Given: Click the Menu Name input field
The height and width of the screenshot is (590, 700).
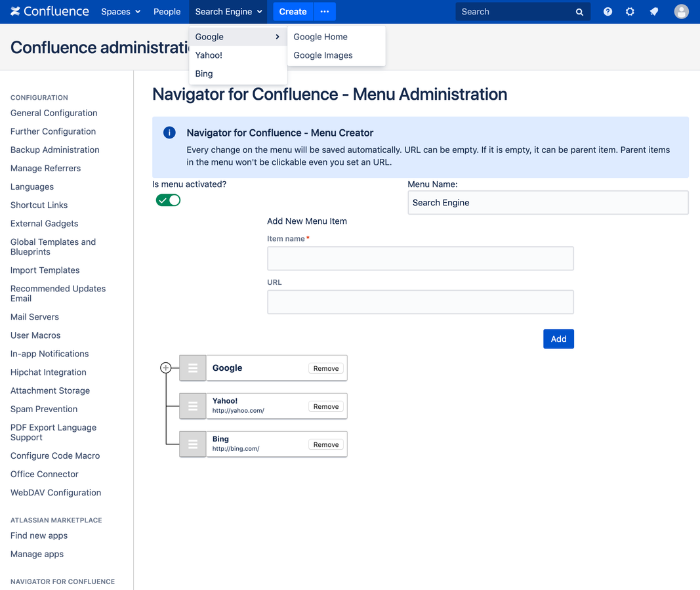Looking at the screenshot, I should coord(548,203).
